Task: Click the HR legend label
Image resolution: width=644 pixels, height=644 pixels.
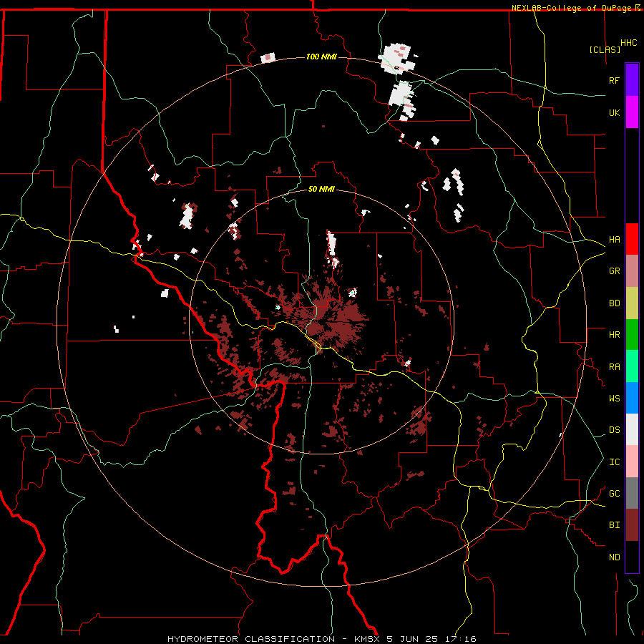Action: click(x=614, y=335)
